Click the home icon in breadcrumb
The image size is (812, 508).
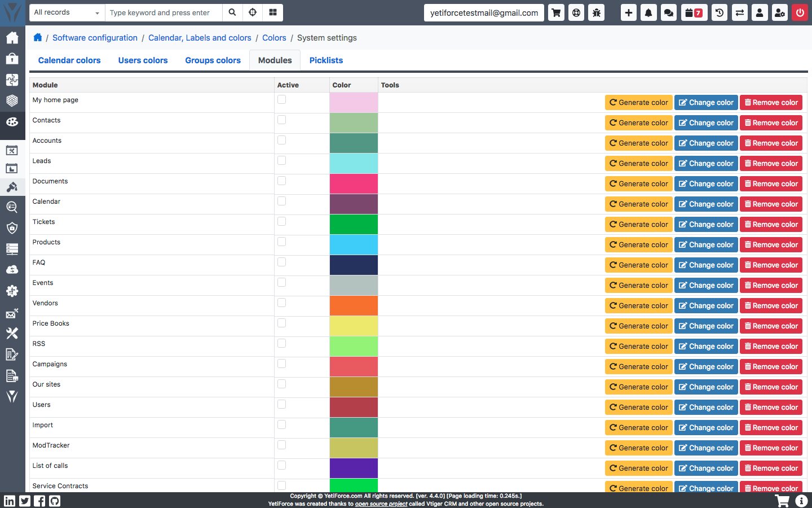[x=38, y=38]
